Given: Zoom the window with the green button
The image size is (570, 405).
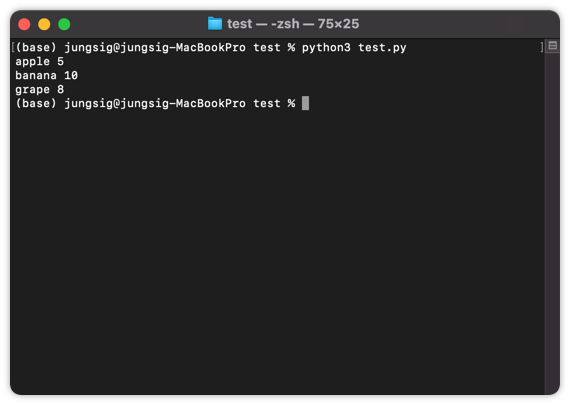Looking at the screenshot, I should click(64, 24).
